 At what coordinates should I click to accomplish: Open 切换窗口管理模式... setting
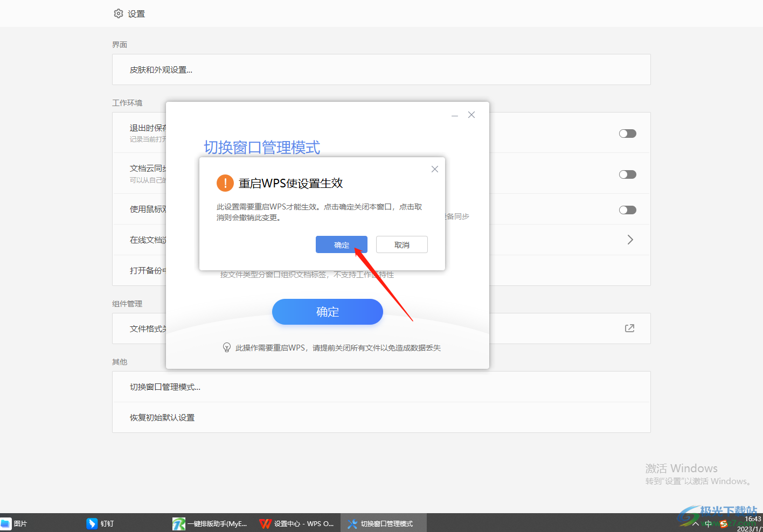tap(382, 387)
